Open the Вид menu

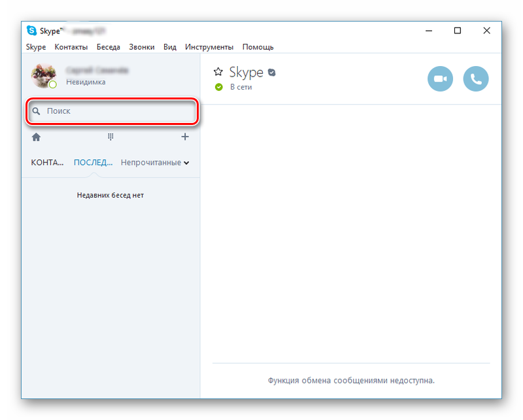pos(170,47)
